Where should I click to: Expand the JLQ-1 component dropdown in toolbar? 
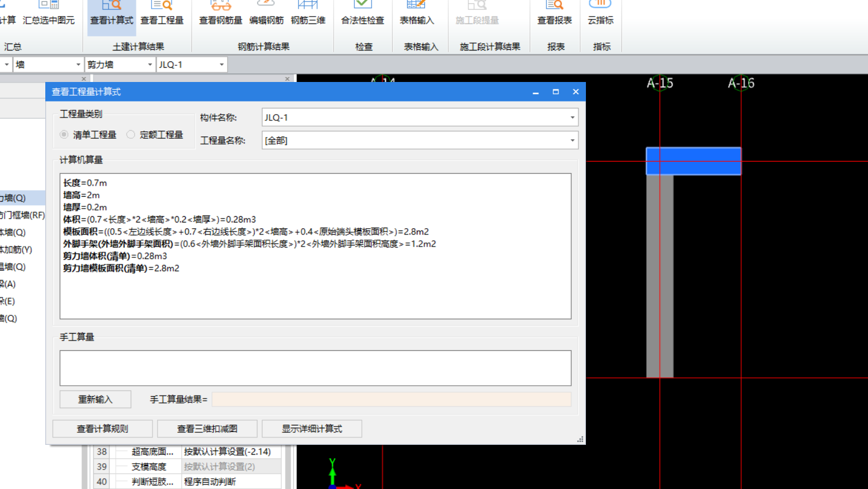tap(221, 65)
